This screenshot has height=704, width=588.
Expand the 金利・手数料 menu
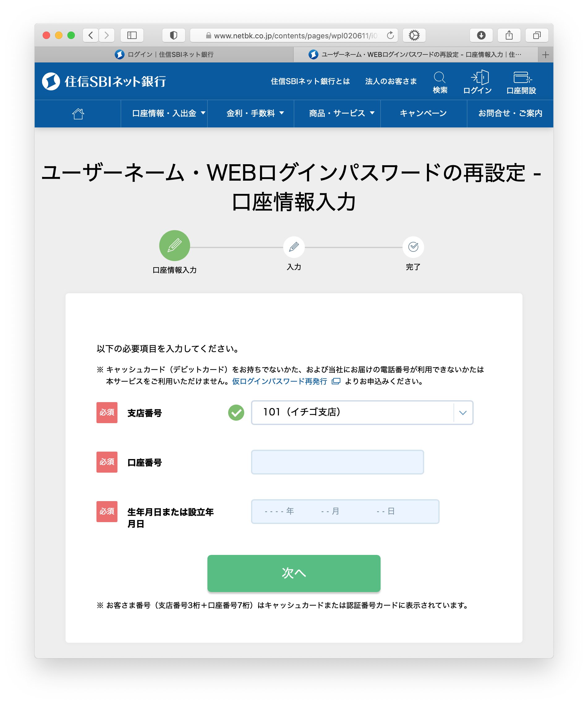251,114
